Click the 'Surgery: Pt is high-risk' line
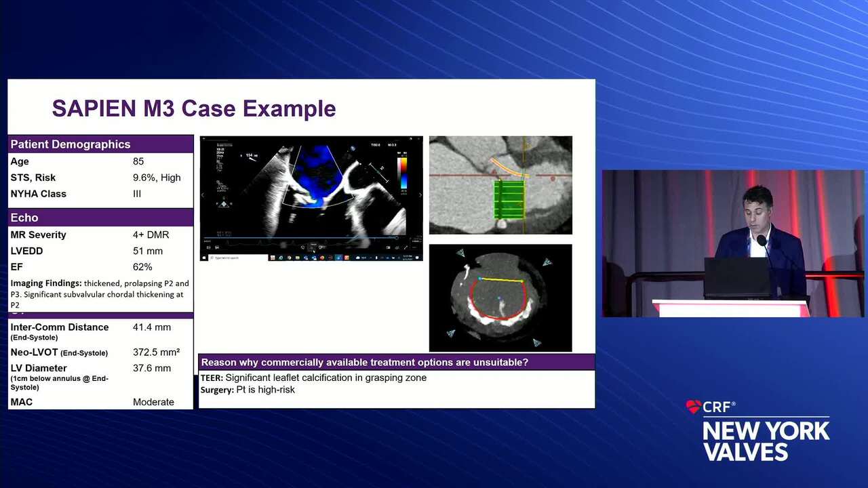The image size is (868, 488). (248, 390)
